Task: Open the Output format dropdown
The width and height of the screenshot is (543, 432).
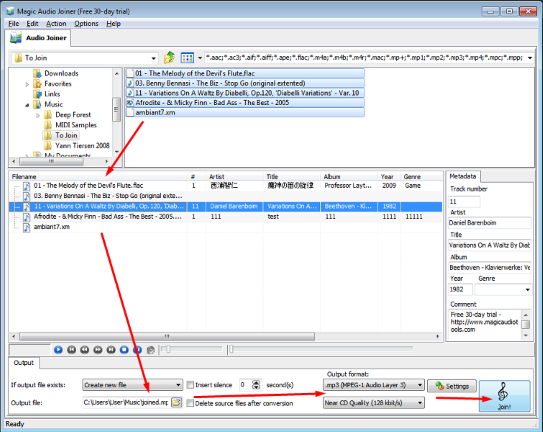Action: pos(374,385)
